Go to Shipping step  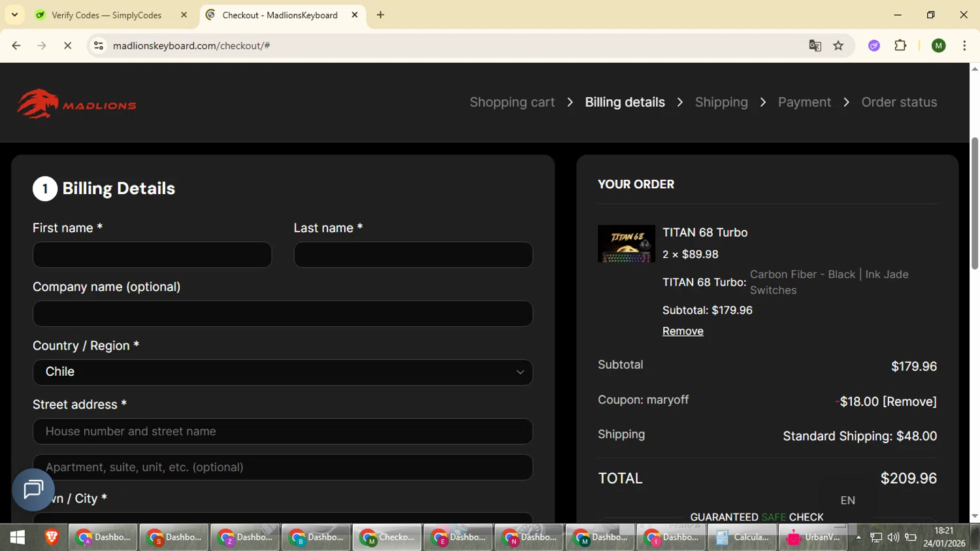pos(721,102)
